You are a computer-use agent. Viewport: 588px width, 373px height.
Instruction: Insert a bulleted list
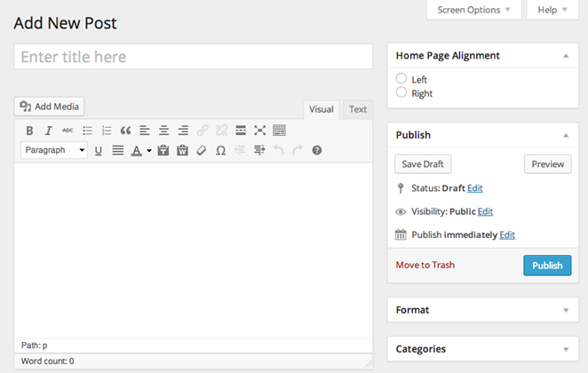point(87,131)
